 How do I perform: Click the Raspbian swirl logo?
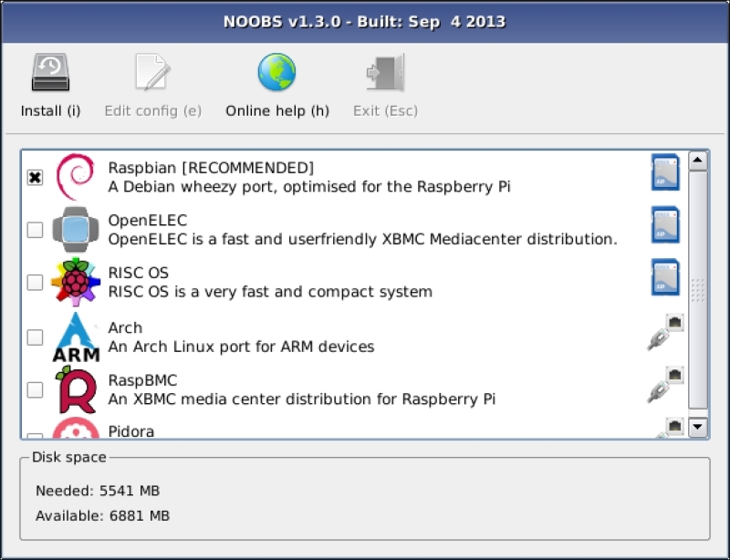[76, 177]
